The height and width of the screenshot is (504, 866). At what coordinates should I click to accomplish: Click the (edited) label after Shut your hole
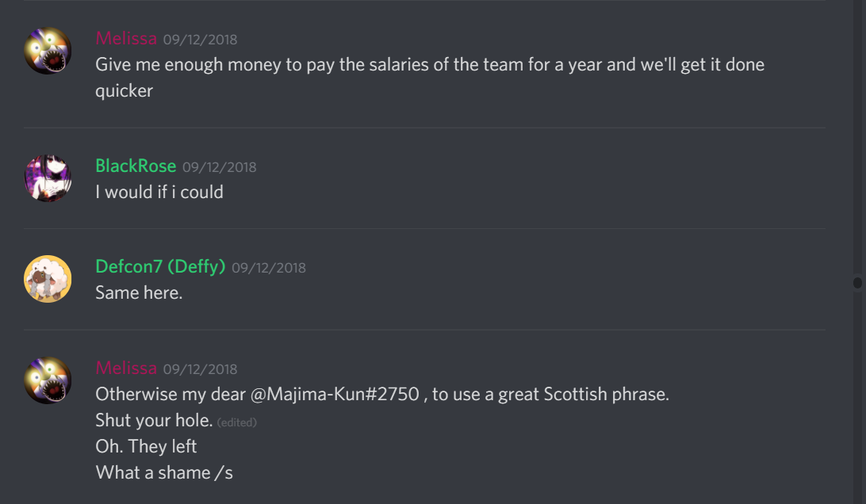click(x=237, y=422)
